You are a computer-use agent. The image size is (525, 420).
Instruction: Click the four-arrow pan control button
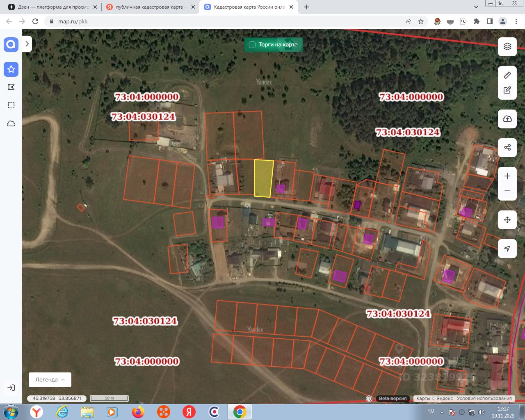tap(507, 220)
